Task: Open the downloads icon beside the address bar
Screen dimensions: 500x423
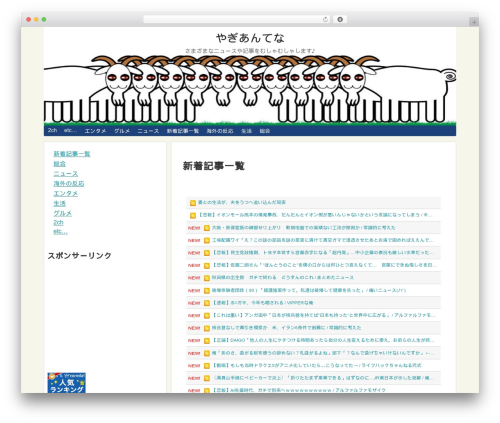Action: click(x=340, y=19)
